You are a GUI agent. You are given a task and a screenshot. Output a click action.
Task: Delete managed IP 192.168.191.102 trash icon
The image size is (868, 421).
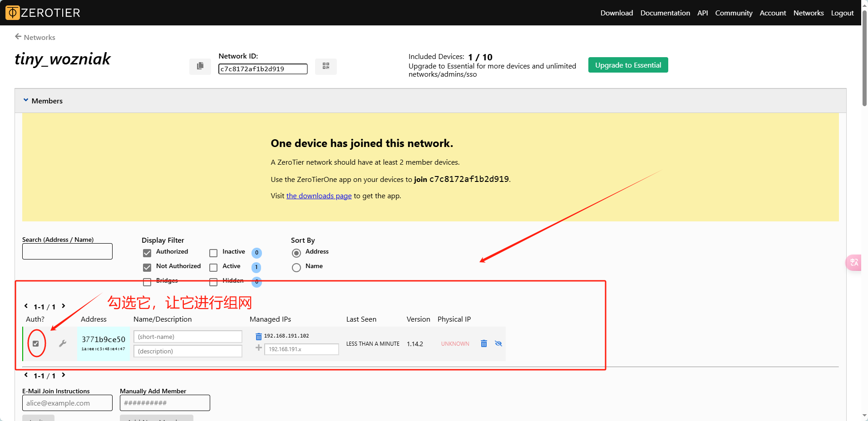click(x=258, y=336)
